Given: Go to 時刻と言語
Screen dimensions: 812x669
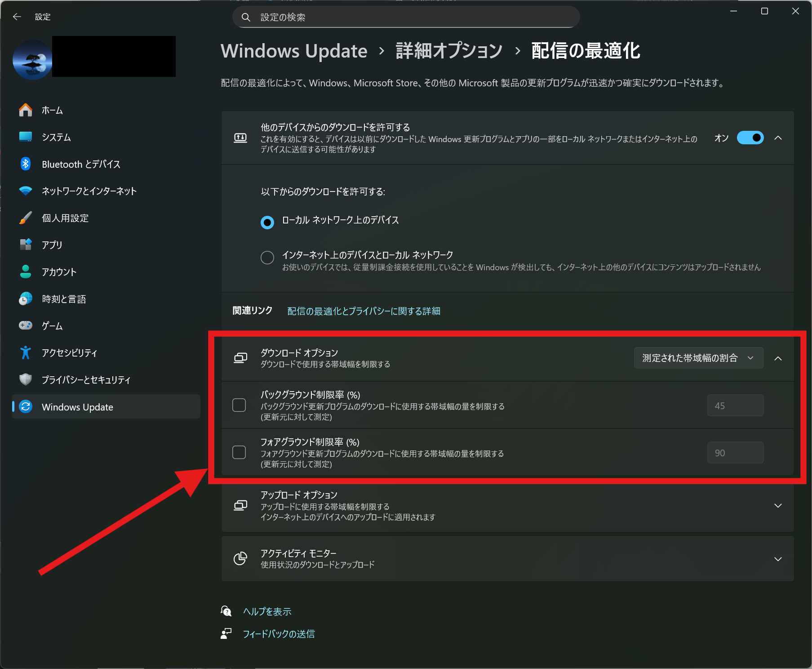Looking at the screenshot, I should pyautogui.click(x=106, y=299).
